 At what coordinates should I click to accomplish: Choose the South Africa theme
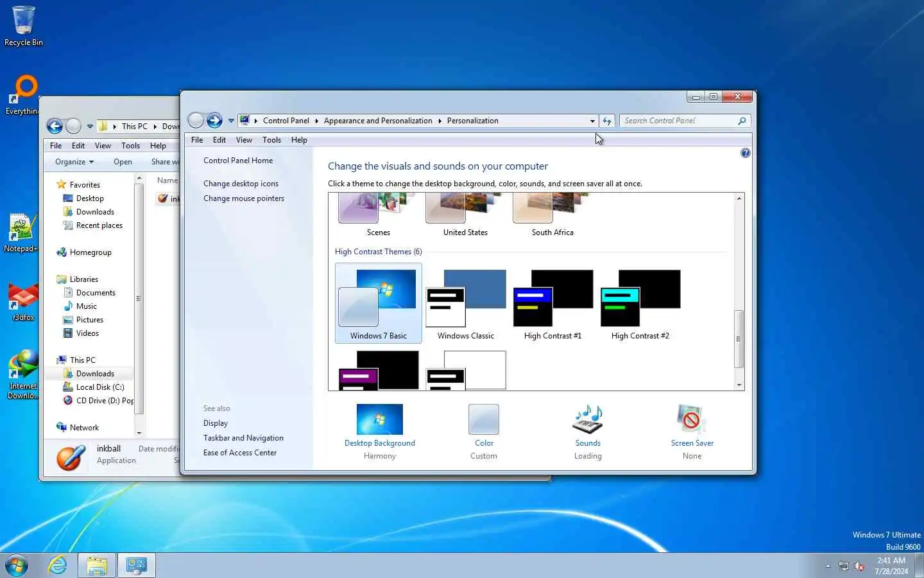(552, 215)
